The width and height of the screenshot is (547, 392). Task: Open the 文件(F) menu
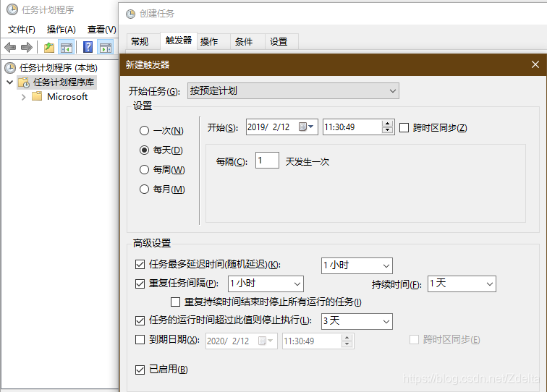point(22,30)
